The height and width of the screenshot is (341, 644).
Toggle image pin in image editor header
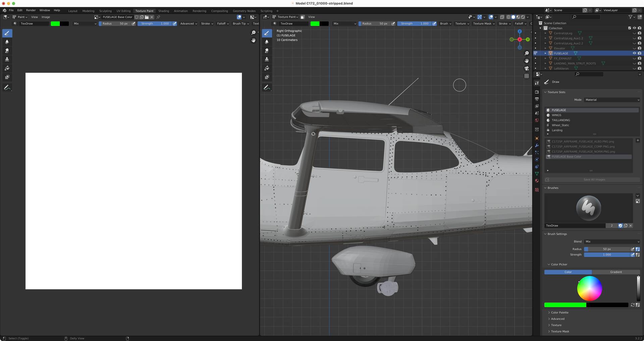click(158, 17)
